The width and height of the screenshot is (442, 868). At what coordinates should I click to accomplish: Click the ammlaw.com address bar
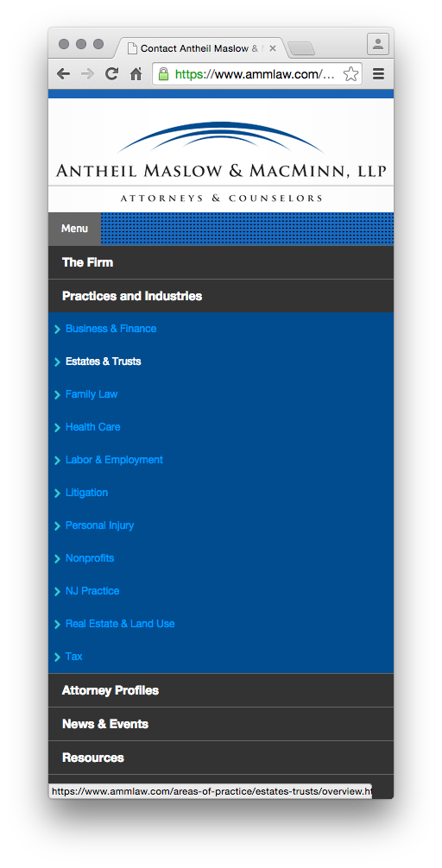256,74
